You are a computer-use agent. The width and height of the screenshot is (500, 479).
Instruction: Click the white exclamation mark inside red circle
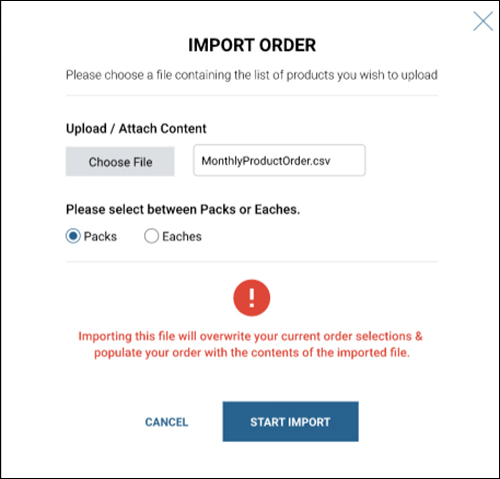252,298
